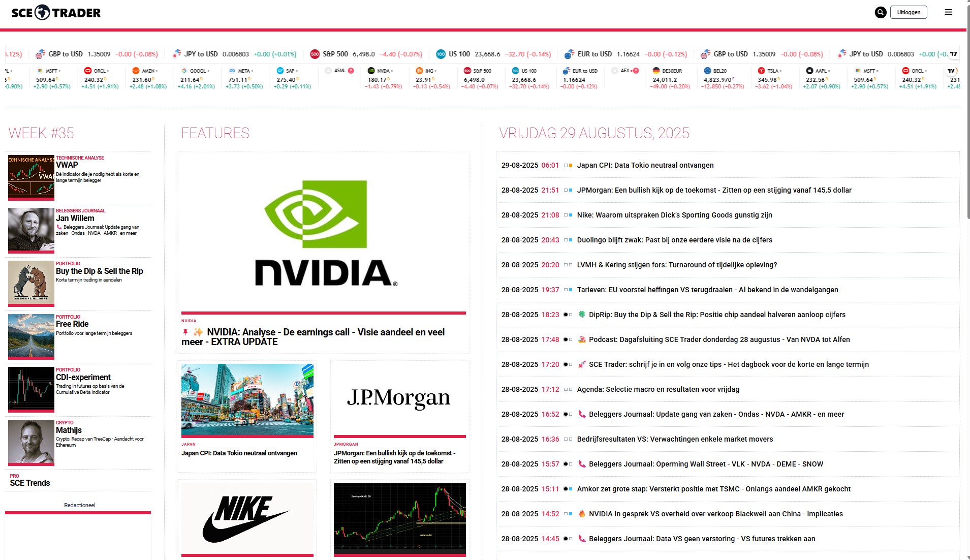The height and width of the screenshot is (560, 970).
Task: Open LVMH & Kering stijgen fors headline
Action: pyautogui.click(x=677, y=265)
